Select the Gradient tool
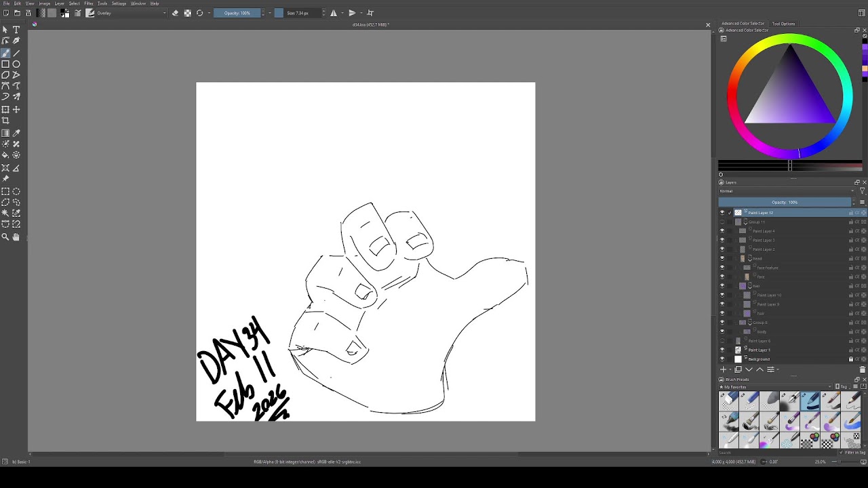Screen dimensions: 868x488 [5, 133]
